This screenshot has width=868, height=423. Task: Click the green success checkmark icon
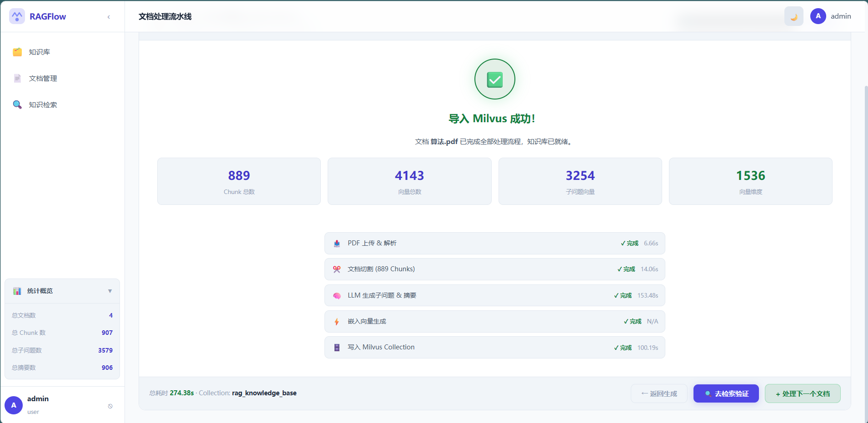coord(494,80)
